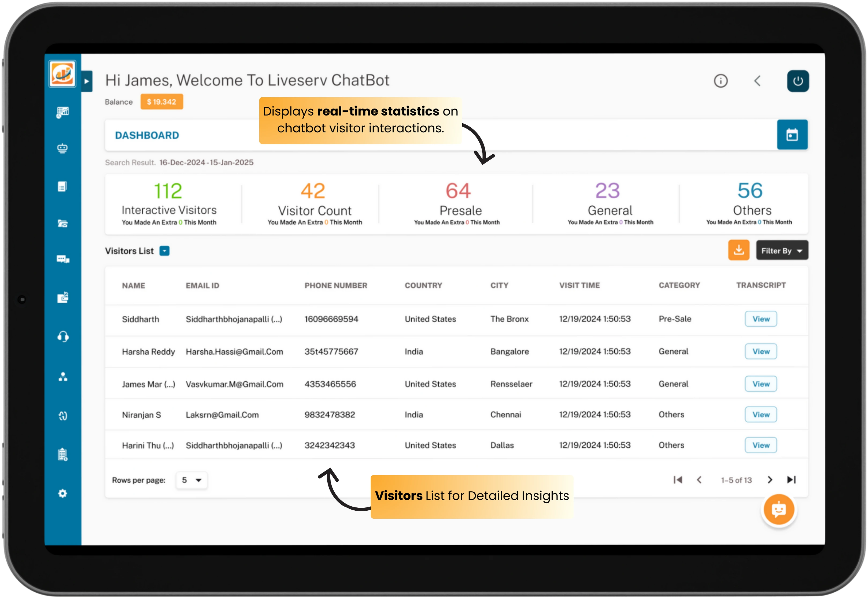Viewport: 868px width, 598px height.
Task: Click the Harsha.Hassi@Gmail.Com email cell
Action: coord(234,352)
